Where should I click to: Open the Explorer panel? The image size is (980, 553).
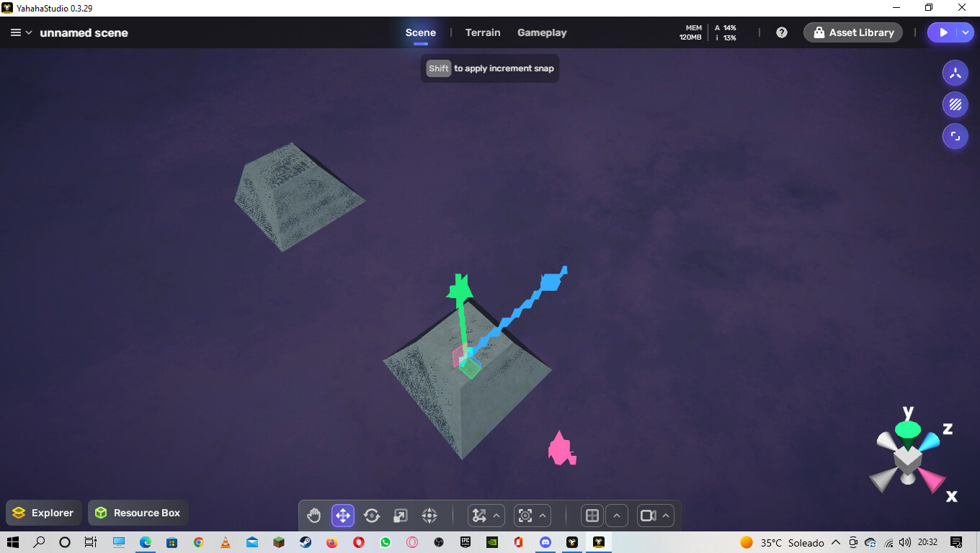tap(43, 513)
